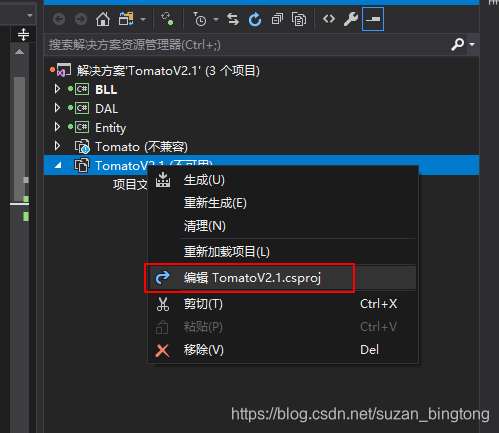Click the Back navigation arrow

(x=59, y=19)
